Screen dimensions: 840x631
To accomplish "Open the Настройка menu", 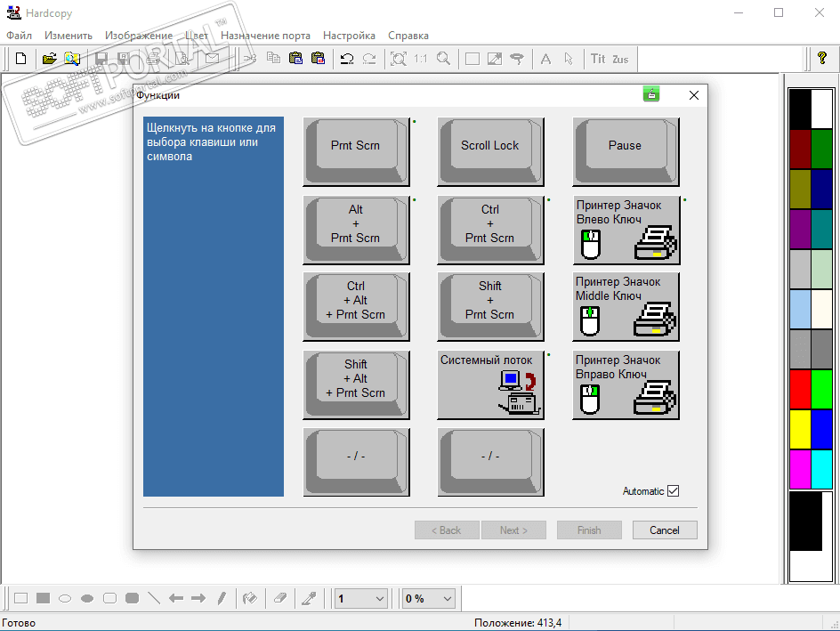I will tap(349, 36).
